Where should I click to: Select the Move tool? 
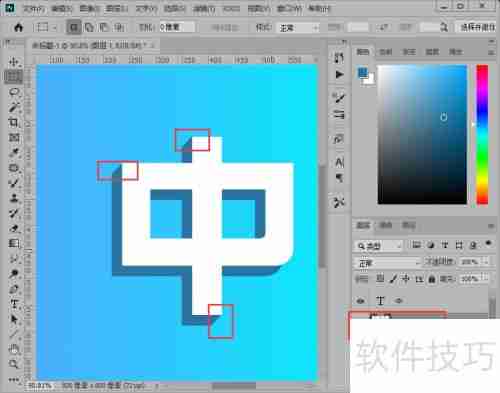pyautogui.click(x=14, y=62)
